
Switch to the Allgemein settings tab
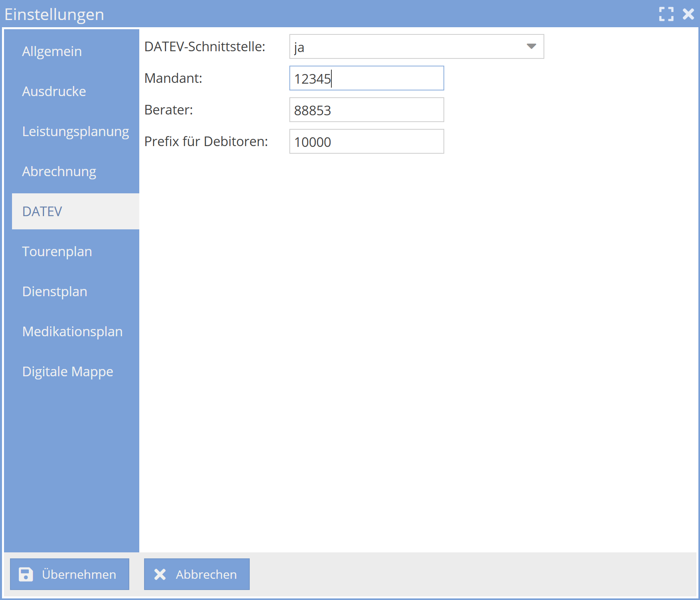pyautogui.click(x=52, y=51)
